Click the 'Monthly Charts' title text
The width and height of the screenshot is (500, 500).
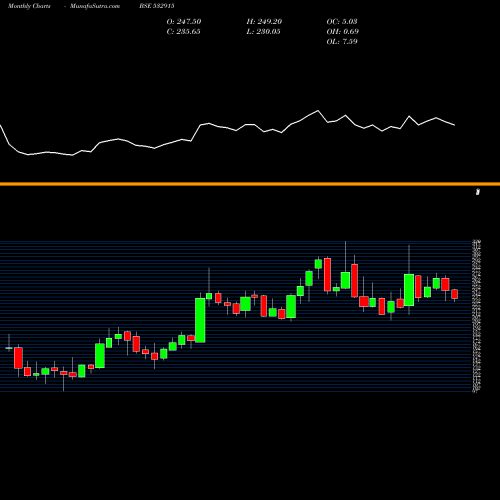coord(29,6)
